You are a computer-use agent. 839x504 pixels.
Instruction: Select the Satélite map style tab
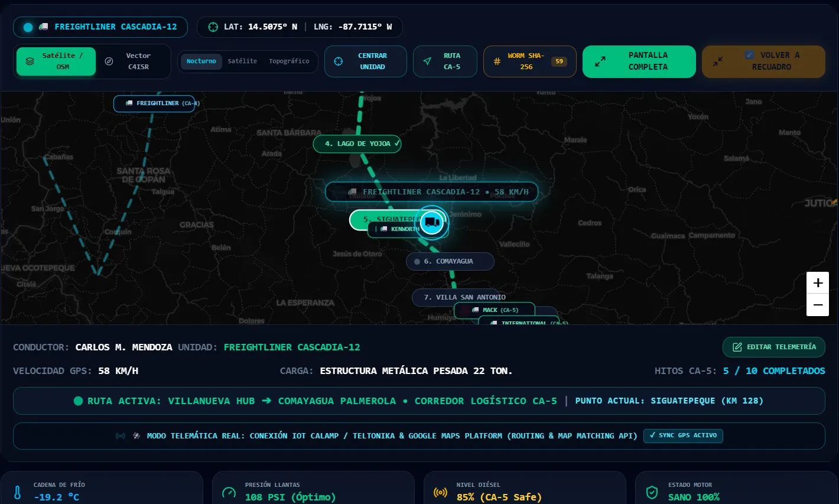click(242, 61)
